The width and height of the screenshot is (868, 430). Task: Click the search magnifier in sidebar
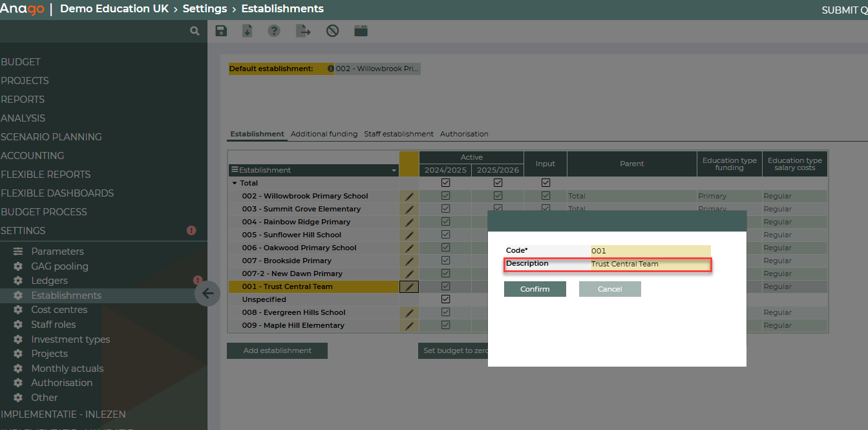coord(195,31)
